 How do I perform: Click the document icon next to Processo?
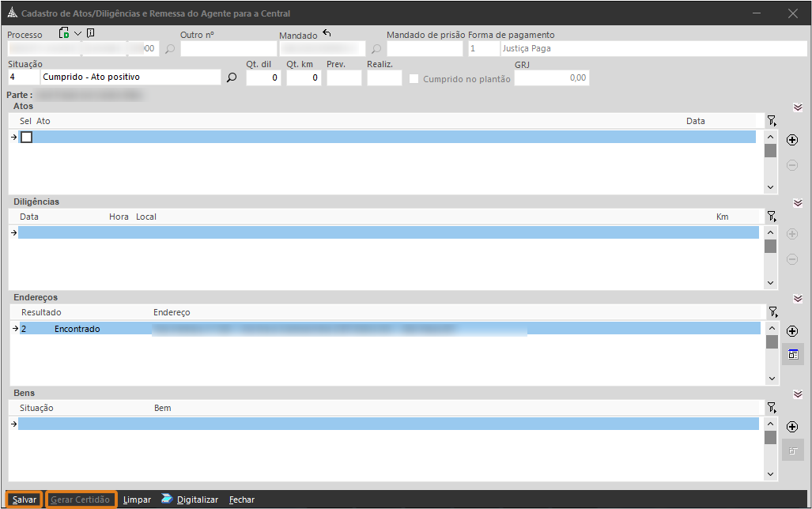(64, 33)
